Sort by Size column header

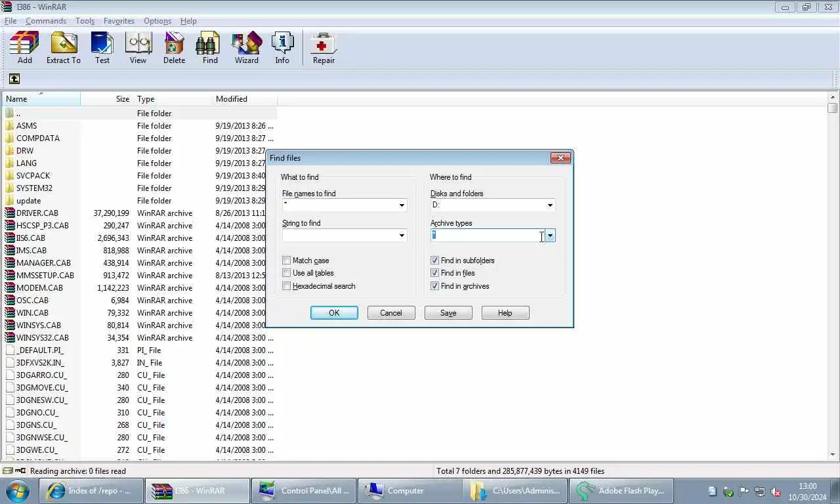coord(107,99)
